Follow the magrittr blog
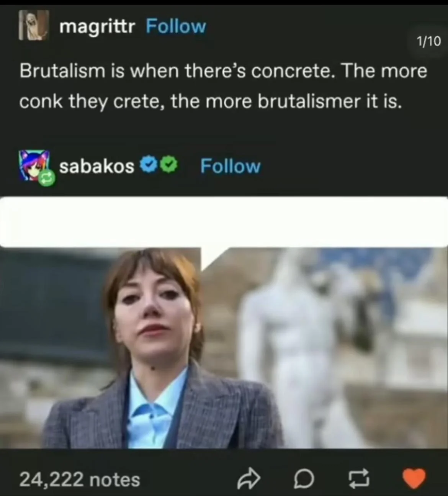Image resolution: width=448 pixels, height=496 pixels. [x=176, y=26]
